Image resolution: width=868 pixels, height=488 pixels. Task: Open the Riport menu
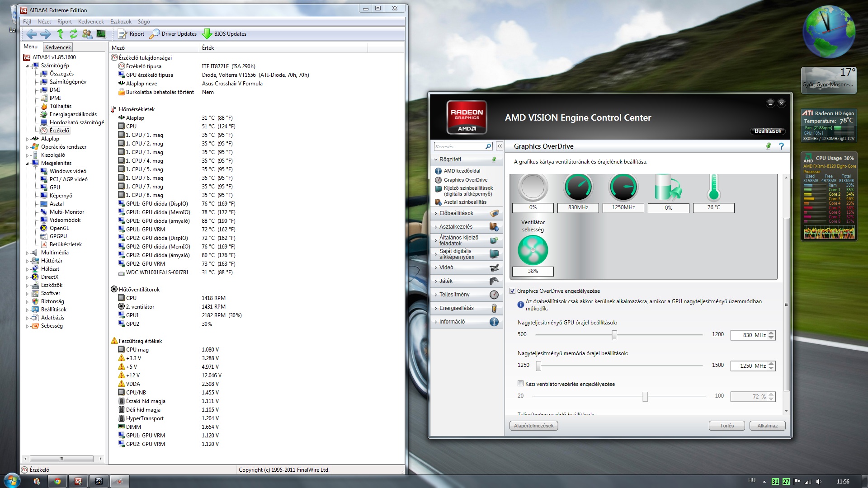65,22
